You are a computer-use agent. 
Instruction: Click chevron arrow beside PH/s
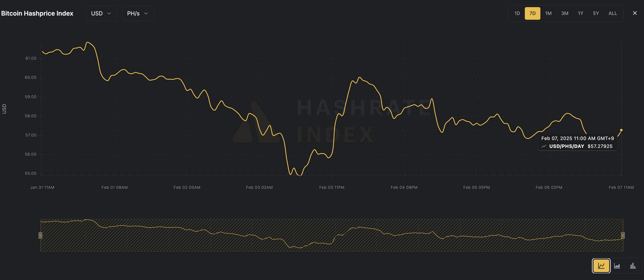pyautogui.click(x=146, y=13)
